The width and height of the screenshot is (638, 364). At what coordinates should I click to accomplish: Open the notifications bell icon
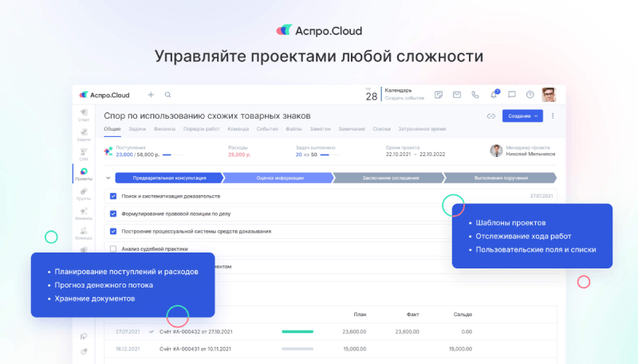[x=494, y=95]
